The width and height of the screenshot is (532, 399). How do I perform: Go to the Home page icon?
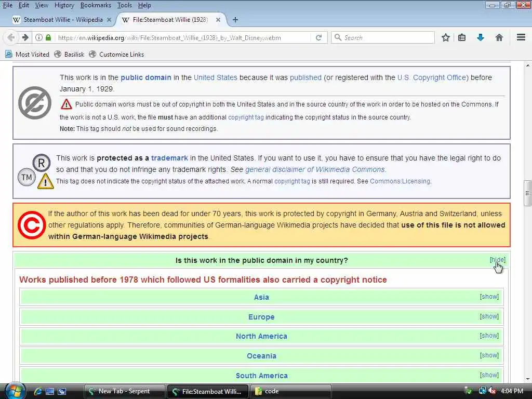coord(499,37)
